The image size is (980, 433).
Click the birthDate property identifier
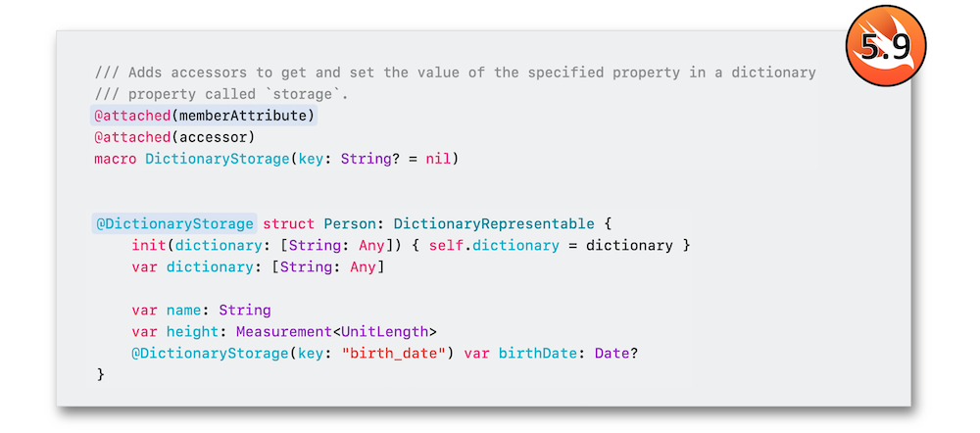[x=537, y=354]
